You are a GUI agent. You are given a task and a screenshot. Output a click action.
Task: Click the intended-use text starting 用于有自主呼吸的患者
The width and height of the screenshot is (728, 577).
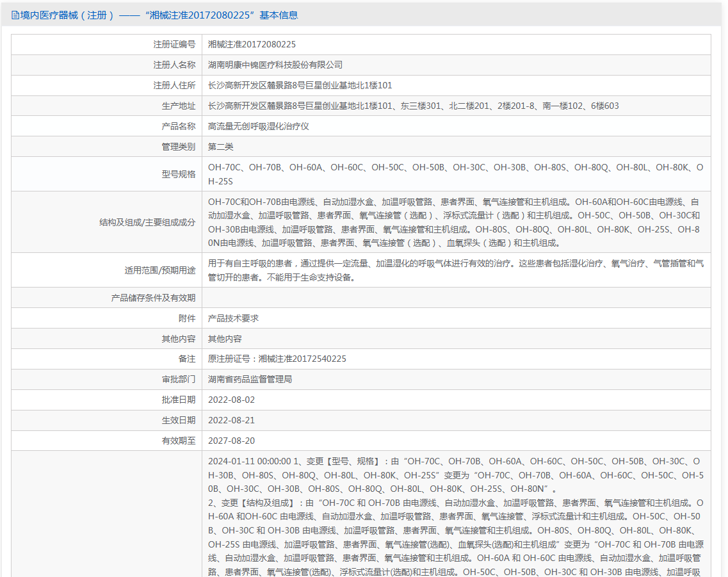tap(456, 270)
